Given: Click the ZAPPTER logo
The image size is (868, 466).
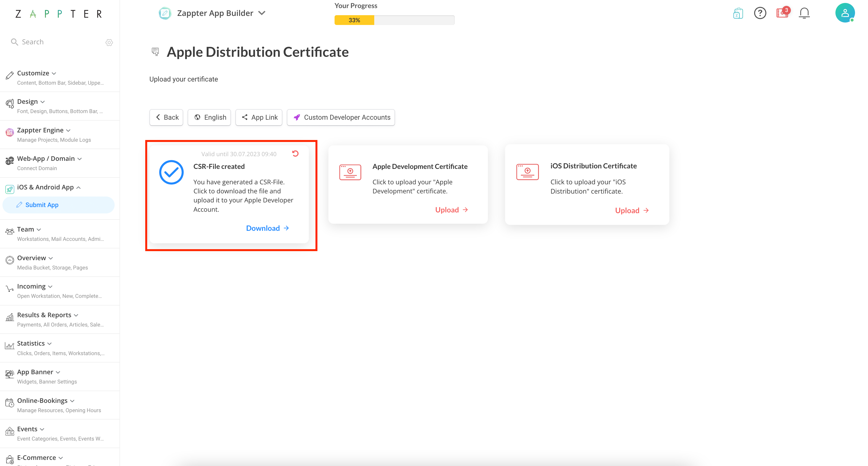Looking at the screenshot, I should pos(59,14).
